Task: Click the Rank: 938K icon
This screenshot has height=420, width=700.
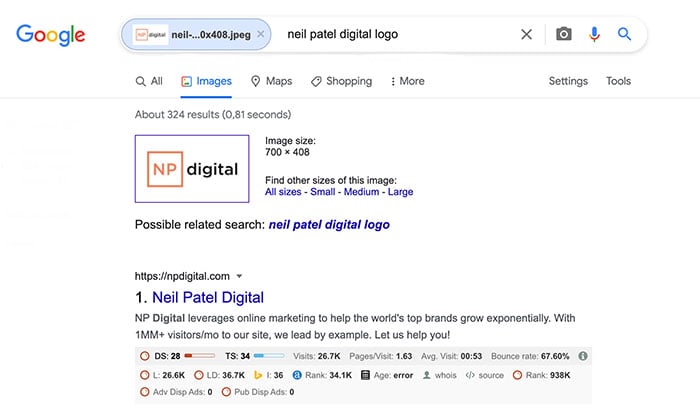Action: point(517,375)
